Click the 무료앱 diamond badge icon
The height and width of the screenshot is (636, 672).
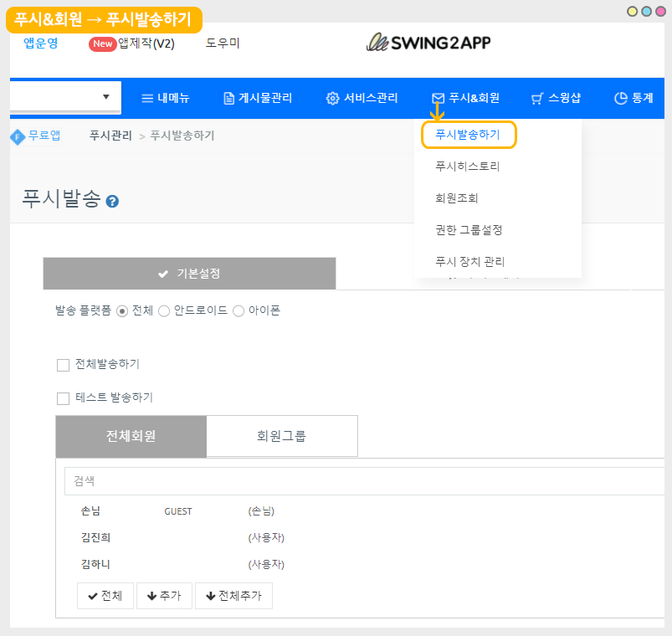[18, 136]
